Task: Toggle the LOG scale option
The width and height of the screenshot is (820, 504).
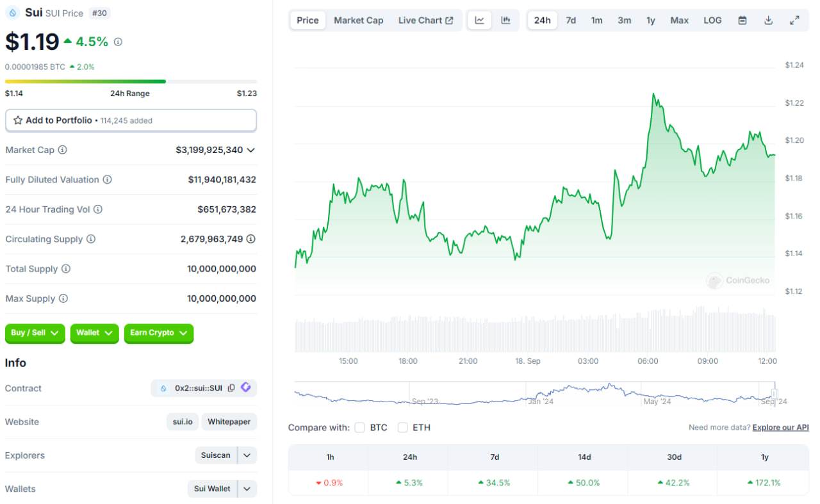Action: click(x=712, y=20)
